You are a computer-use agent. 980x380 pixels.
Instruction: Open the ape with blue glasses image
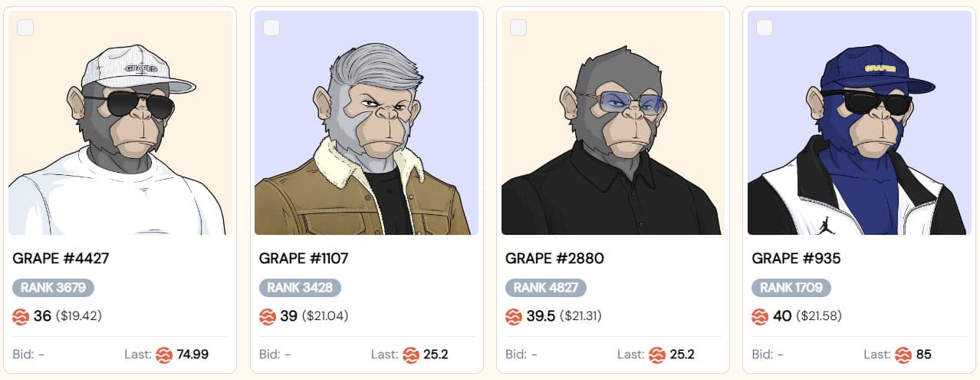pos(613,123)
